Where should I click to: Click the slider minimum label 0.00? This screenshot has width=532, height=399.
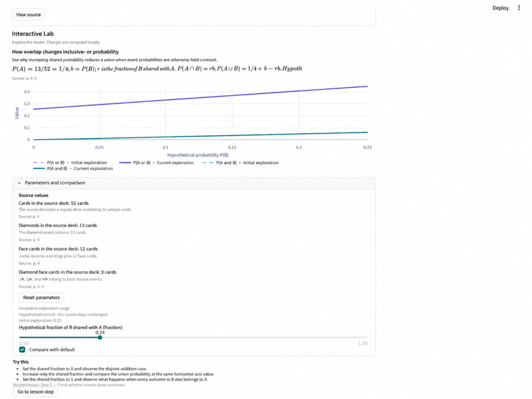point(24,343)
